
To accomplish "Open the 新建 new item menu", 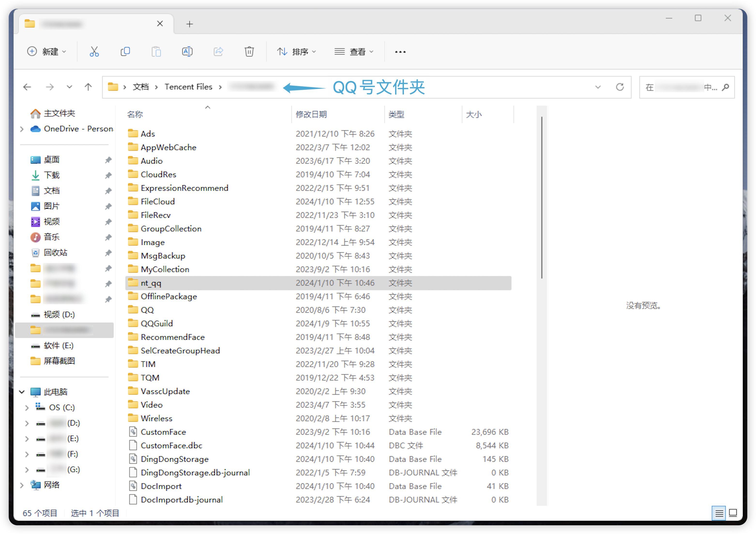I will (47, 51).
